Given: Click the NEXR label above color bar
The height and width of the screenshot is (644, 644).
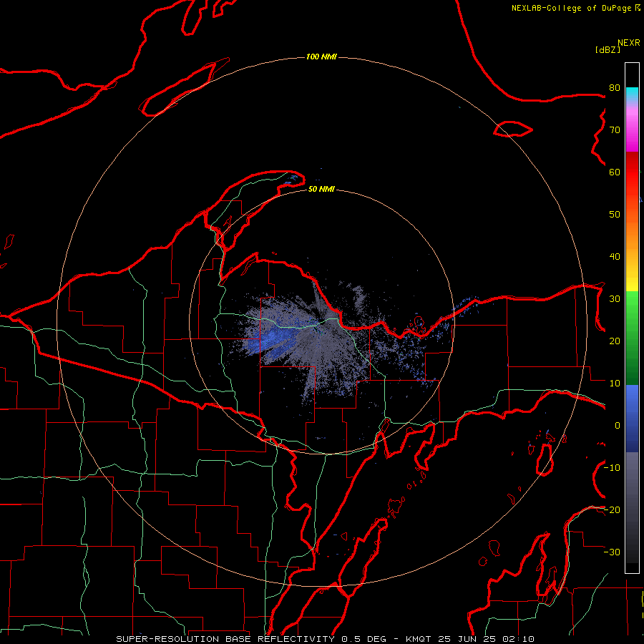Looking at the screenshot, I should 629,43.
